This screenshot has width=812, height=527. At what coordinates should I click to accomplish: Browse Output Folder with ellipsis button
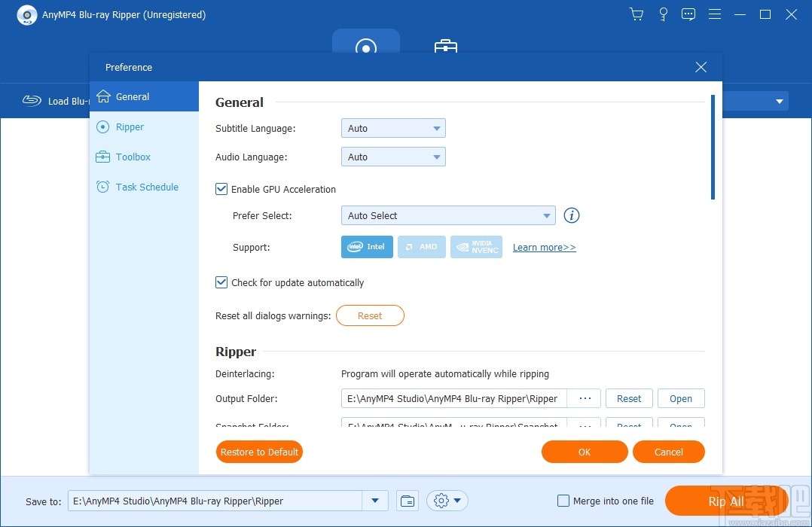coord(585,398)
